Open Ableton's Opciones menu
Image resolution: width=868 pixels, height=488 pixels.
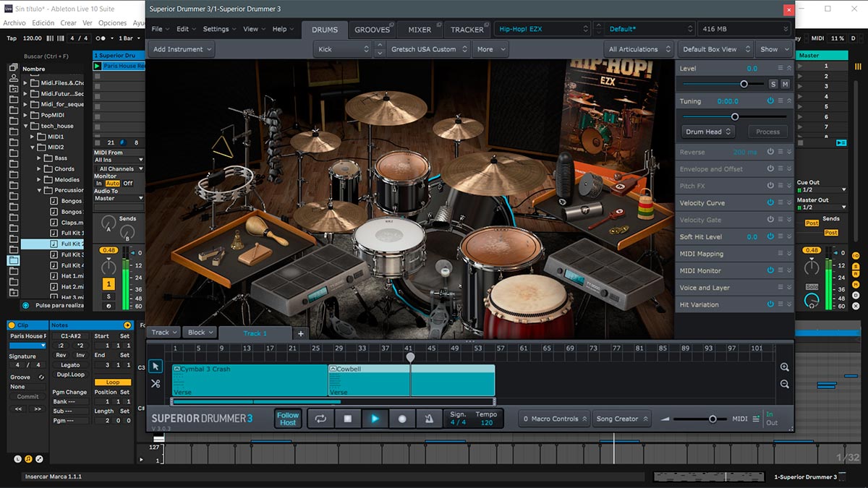click(112, 23)
